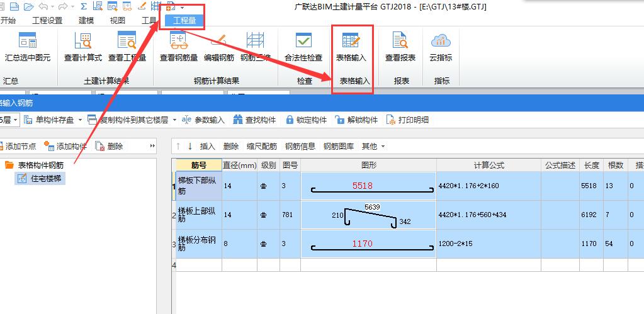This screenshot has width=644, height=314.
Task: Click the 钢筋图库 button
Action: click(x=339, y=146)
